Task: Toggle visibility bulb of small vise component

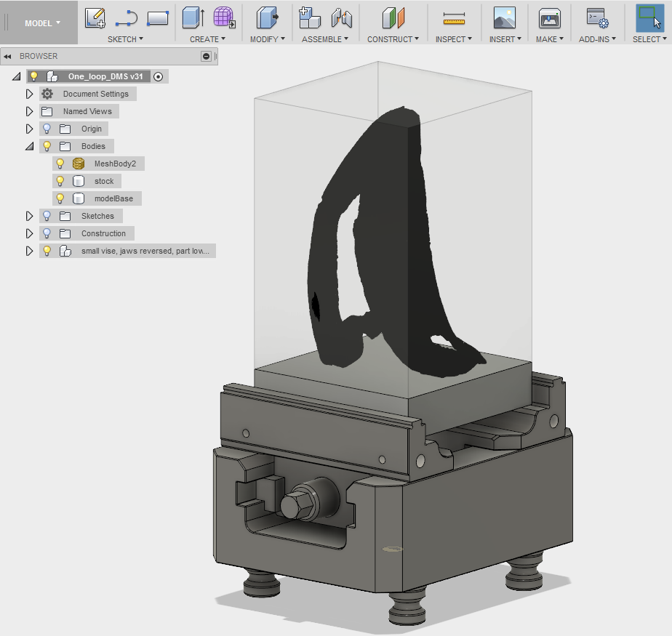Action: 47,251
